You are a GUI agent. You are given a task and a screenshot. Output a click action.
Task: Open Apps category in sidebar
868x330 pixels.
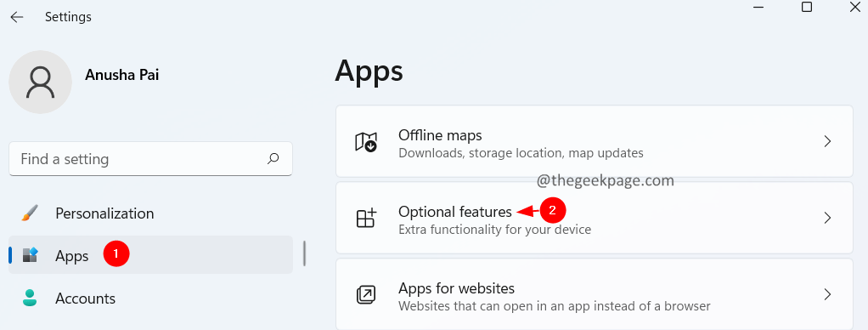coord(150,254)
